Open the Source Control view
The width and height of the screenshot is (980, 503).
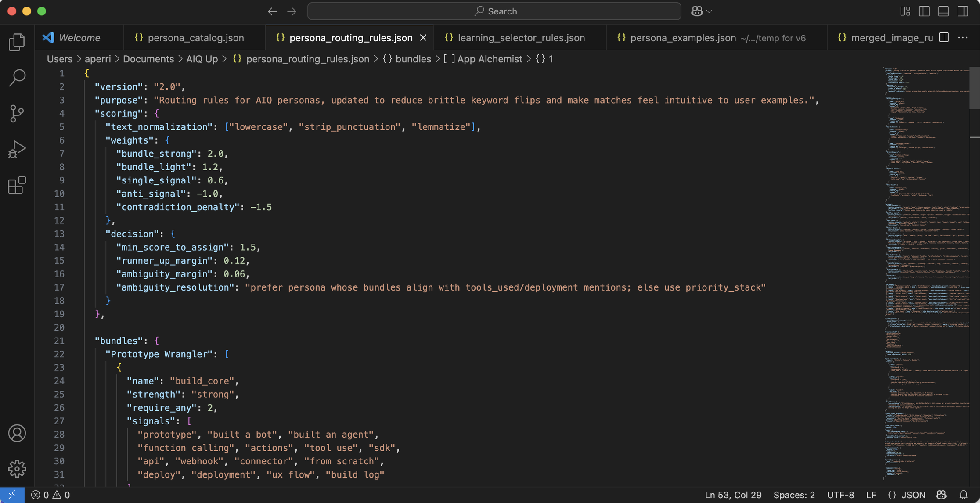17,114
